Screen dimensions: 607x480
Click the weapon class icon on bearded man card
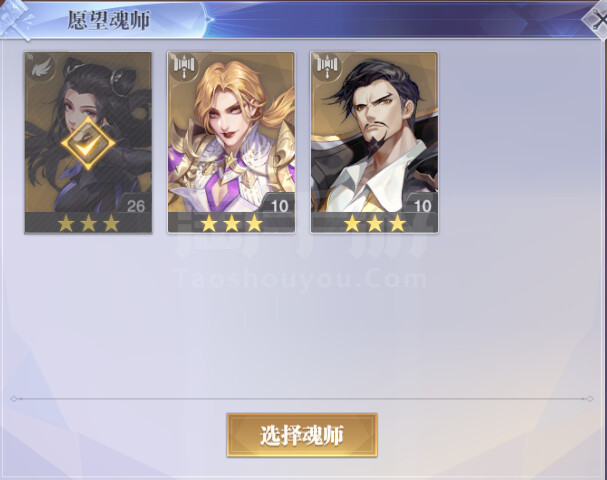328,67
